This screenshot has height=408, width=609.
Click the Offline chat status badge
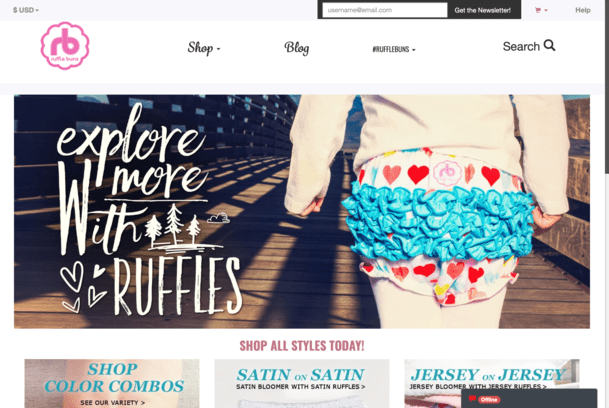tap(489, 399)
